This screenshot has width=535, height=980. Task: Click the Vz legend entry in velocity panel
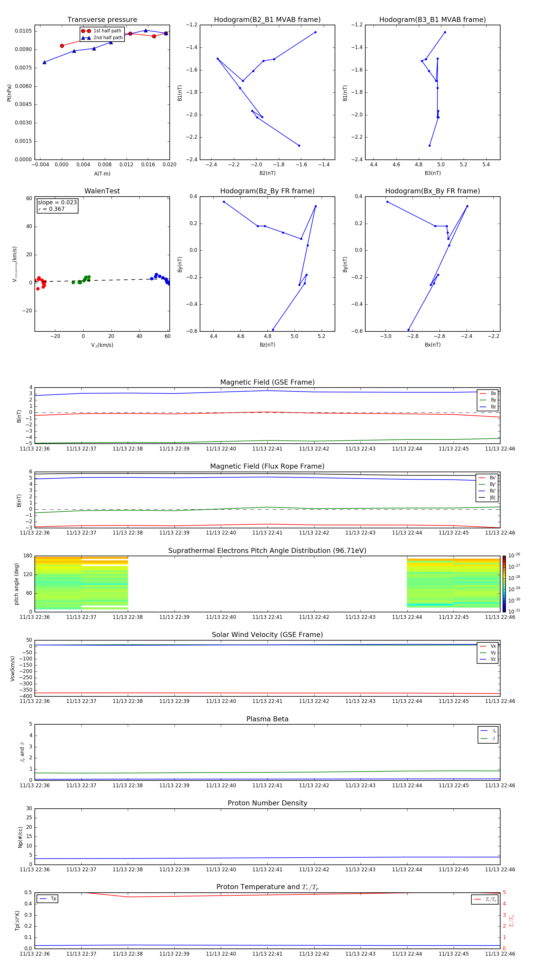(x=488, y=659)
